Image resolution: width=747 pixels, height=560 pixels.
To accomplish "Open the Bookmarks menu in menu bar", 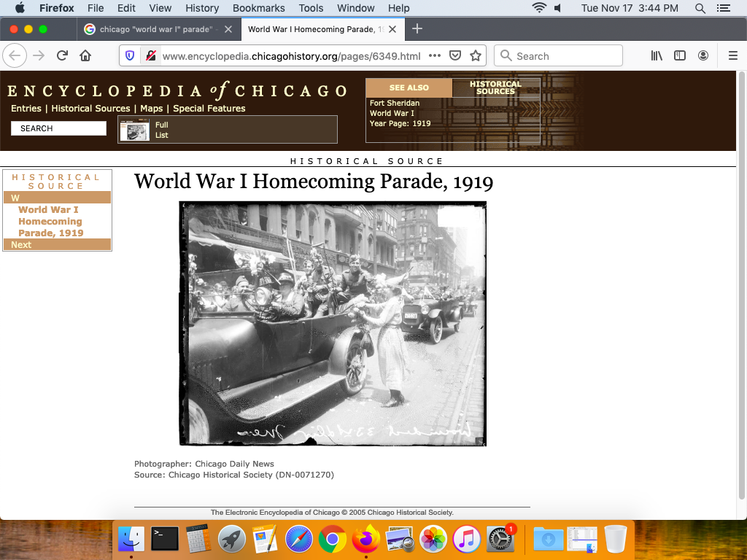I will tap(258, 8).
